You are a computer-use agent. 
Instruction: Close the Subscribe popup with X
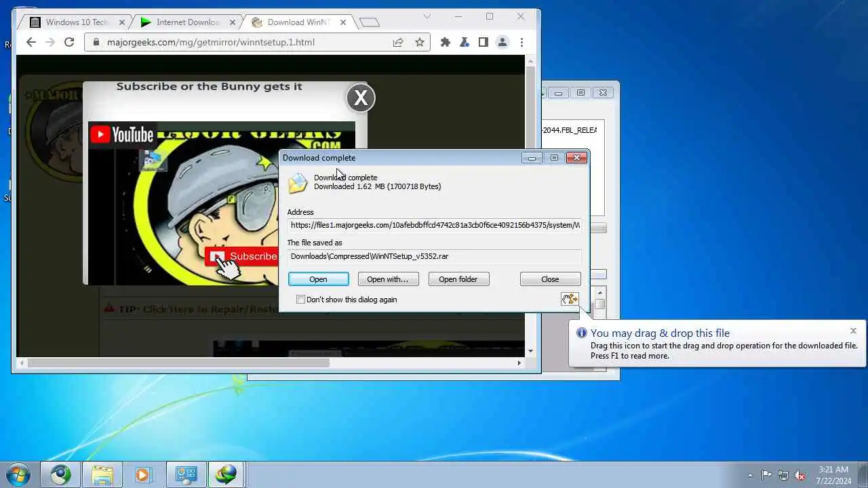(361, 98)
